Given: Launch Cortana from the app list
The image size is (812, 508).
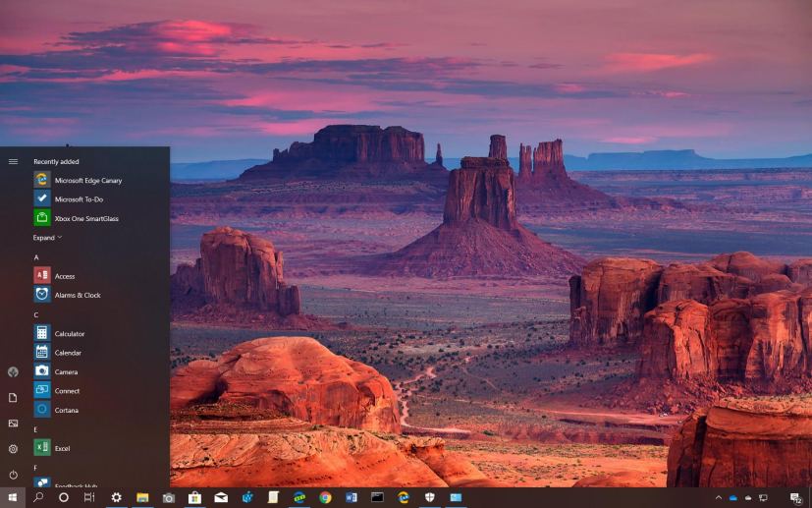Looking at the screenshot, I should [66, 410].
